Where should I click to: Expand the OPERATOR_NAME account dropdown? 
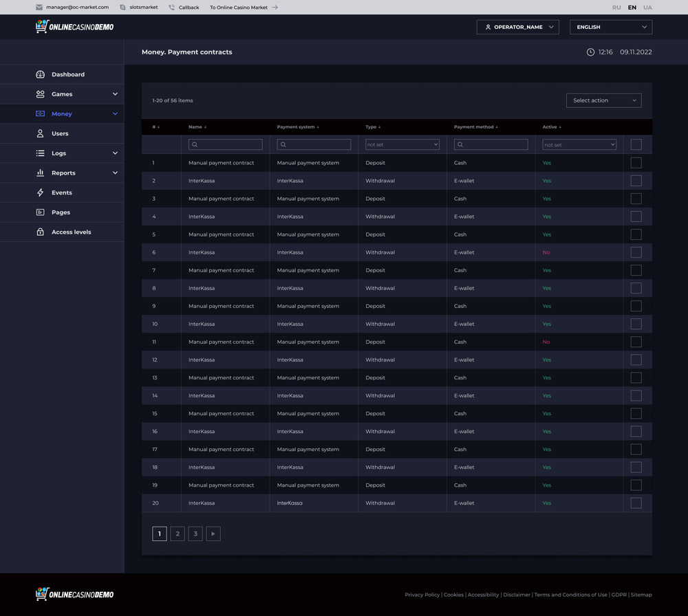tap(517, 27)
